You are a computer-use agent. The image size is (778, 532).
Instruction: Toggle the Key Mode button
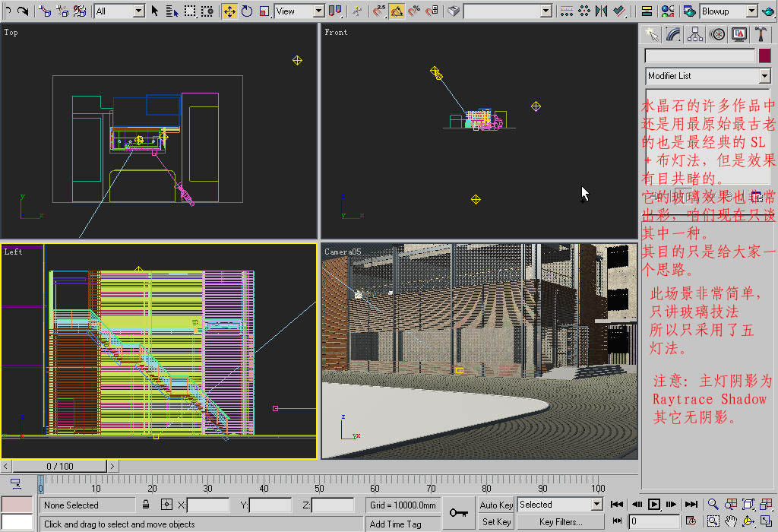617,521
